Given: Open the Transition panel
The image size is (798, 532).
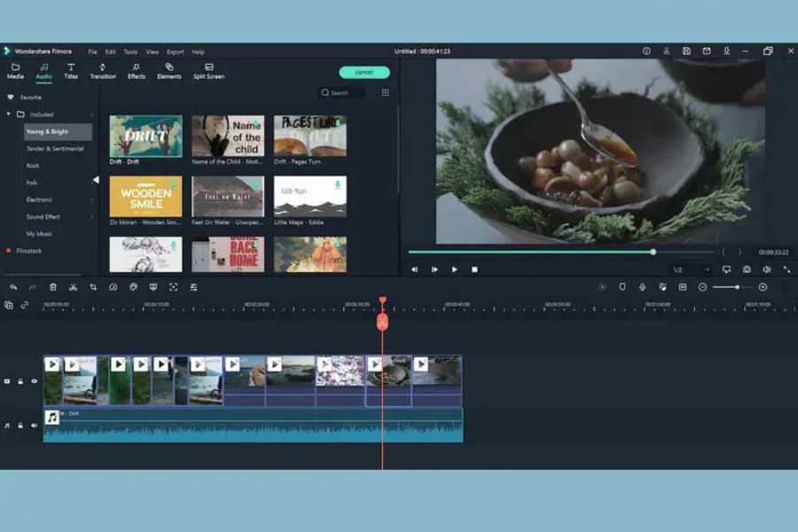Looking at the screenshot, I should [103, 71].
